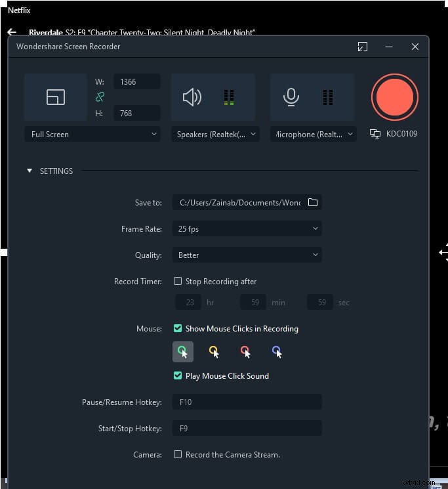
Task: Open the Full Screen capture mode dropdown
Action: (94, 134)
